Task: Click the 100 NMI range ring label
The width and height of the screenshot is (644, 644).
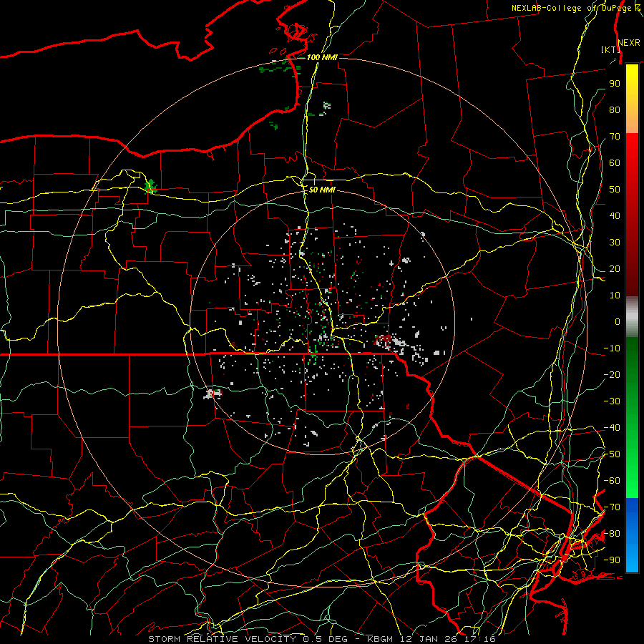Action: pos(322,57)
